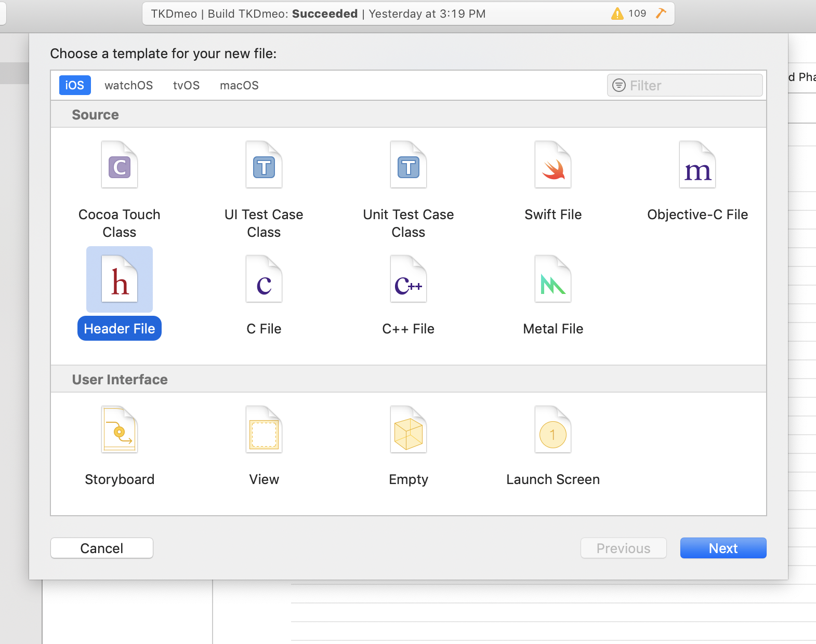Select the UI Test Case Class template icon
Image resolution: width=816 pixels, height=644 pixels.
tap(264, 165)
